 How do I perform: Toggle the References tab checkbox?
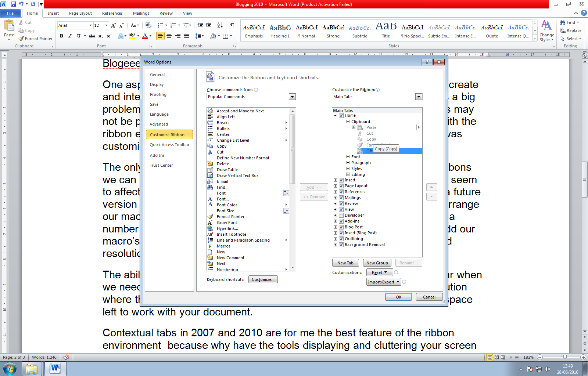pos(341,192)
